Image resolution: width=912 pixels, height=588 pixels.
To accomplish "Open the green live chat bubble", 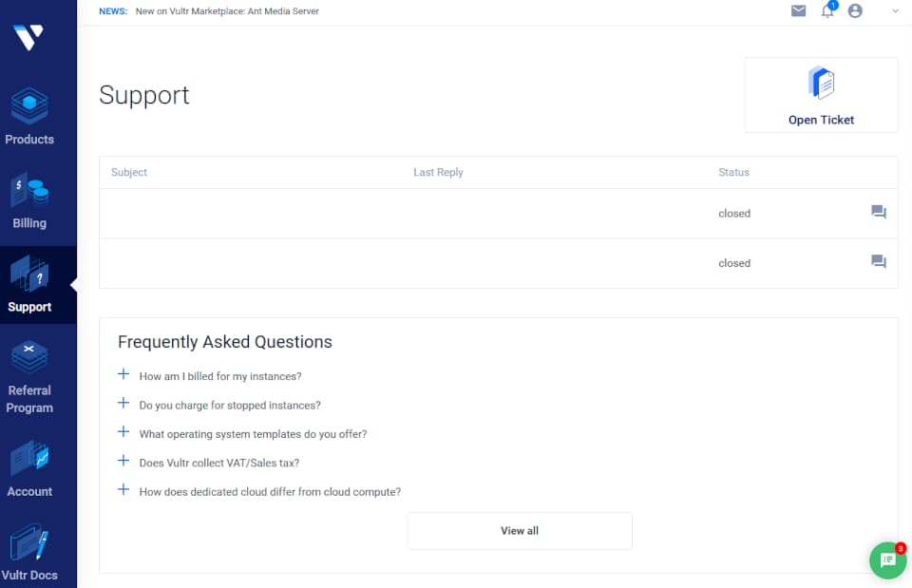I will [887, 560].
